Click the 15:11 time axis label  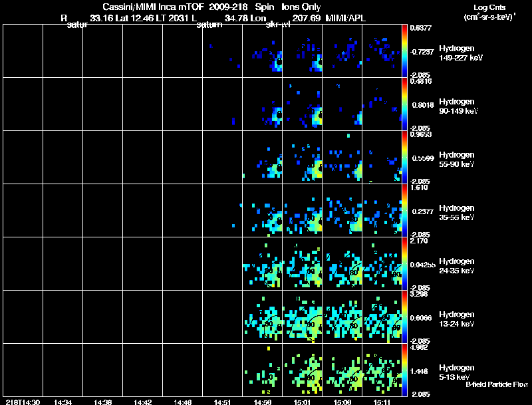(382, 402)
